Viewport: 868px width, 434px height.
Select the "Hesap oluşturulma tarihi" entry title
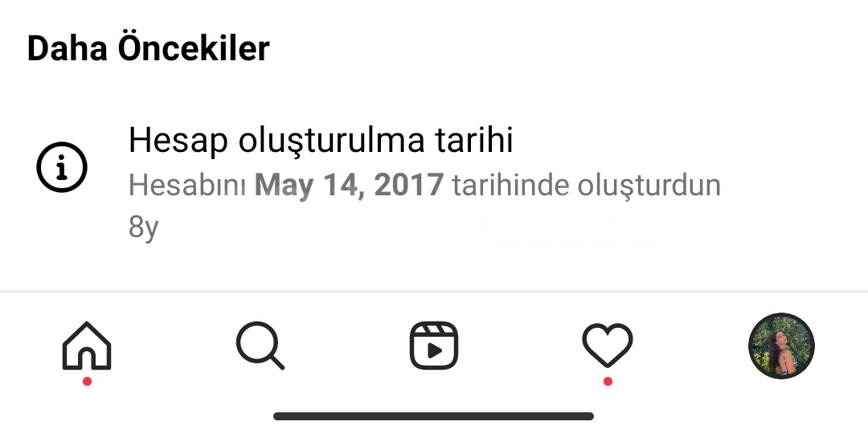coord(321,141)
